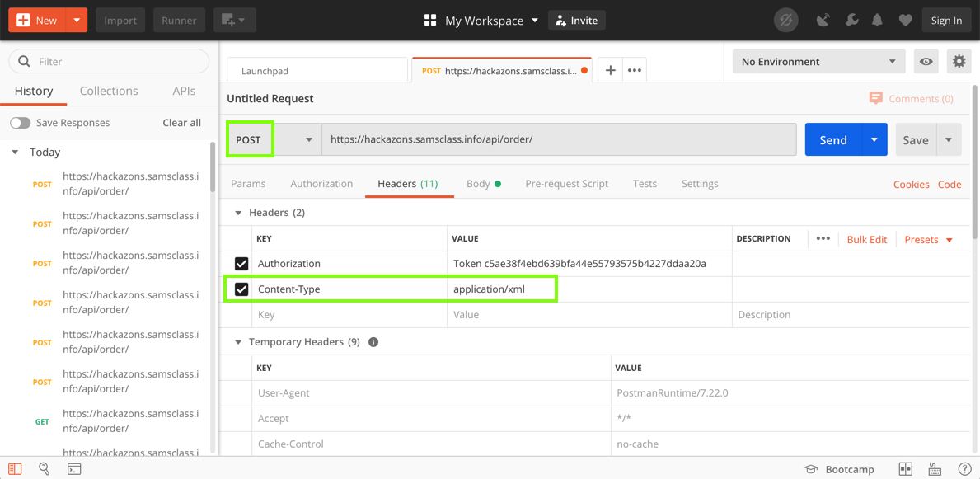Uncheck the Content-Type header checkbox
Viewport: 980px width, 479px height.
pos(241,289)
